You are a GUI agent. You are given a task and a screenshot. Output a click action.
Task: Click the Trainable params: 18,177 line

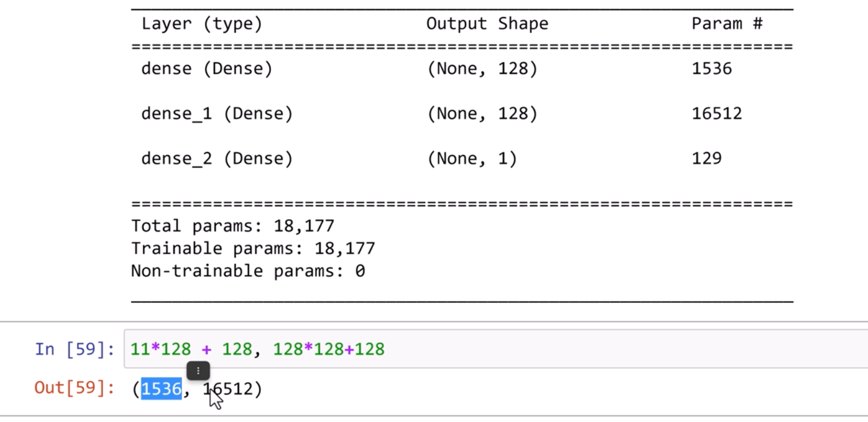tap(253, 248)
